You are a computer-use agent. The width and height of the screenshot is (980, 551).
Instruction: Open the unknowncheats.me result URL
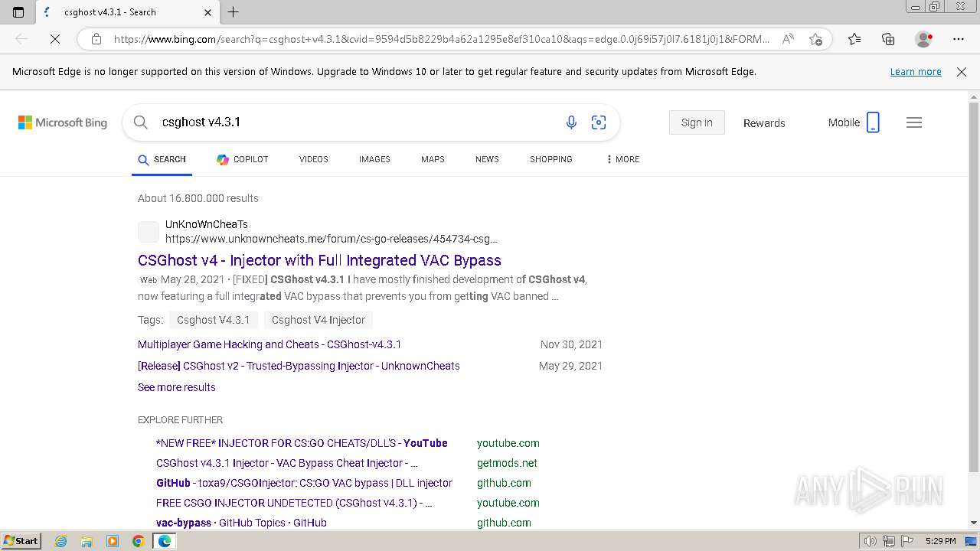[x=332, y=239]
